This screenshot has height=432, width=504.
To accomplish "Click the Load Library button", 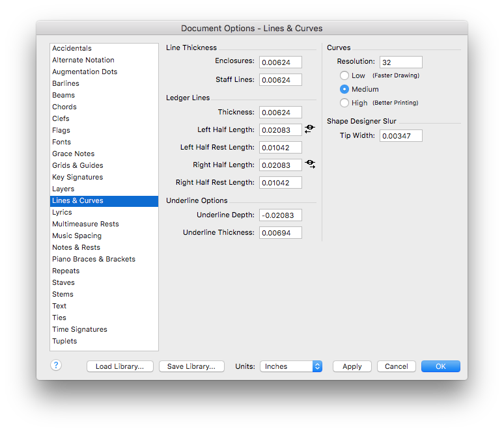I will (120, 366).
